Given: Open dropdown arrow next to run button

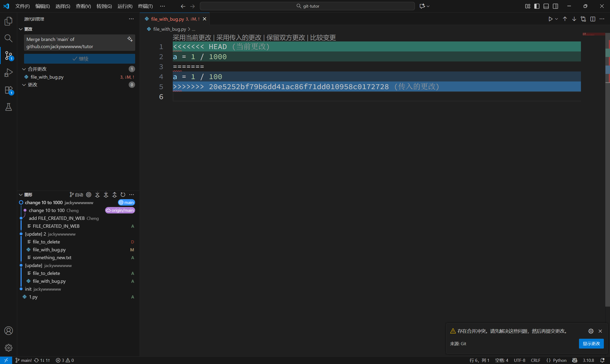Looking at the screenshot, I should point(557,19).
